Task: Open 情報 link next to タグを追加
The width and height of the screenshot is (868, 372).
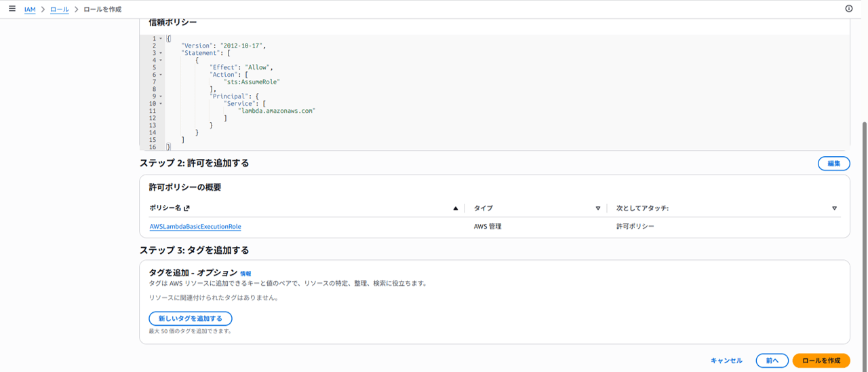Action: (x=245, y=274)
